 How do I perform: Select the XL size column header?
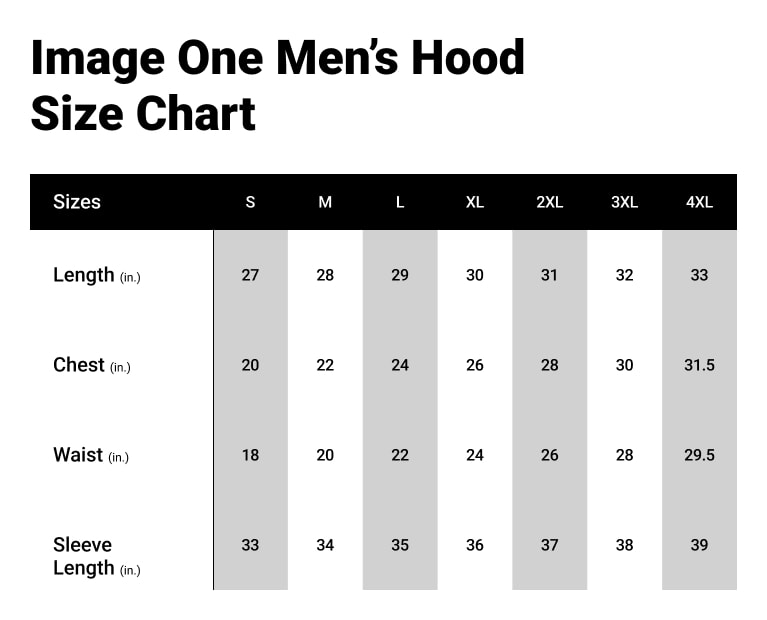pyautogui.click(x=475, y=202)
